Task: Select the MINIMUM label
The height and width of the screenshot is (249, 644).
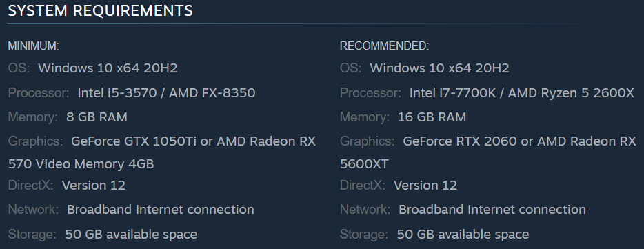Action: pos(34,46)
